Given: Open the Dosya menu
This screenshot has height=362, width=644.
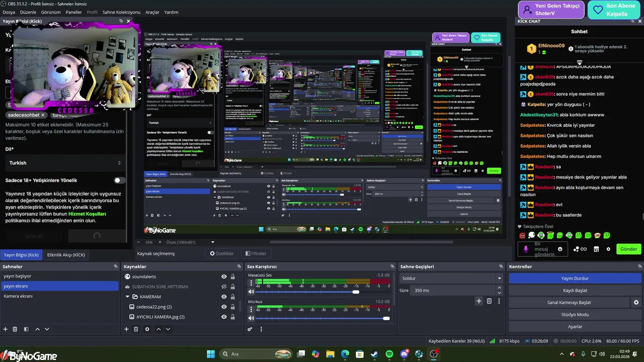Looking at the screenshot, I should coord(9,12).
